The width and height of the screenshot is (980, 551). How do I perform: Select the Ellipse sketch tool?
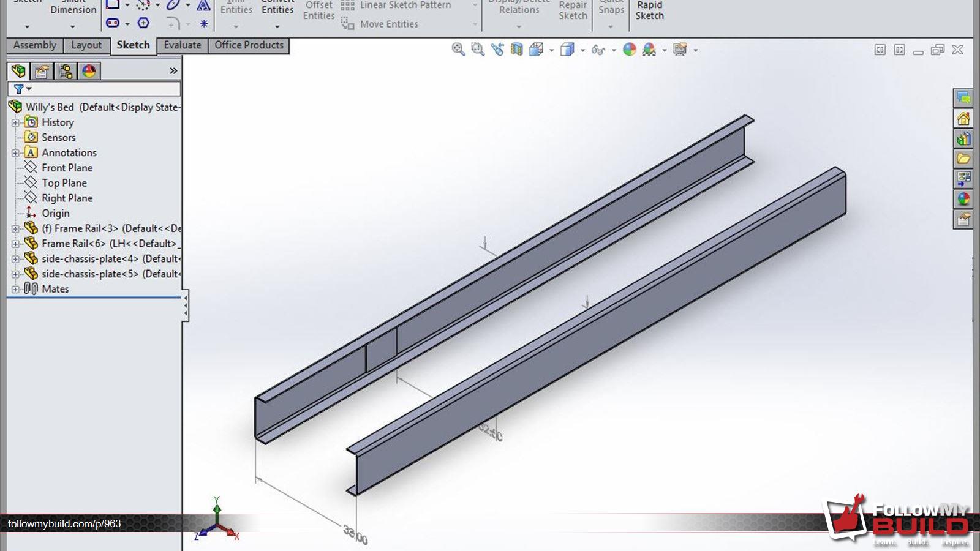pos(173,6)
